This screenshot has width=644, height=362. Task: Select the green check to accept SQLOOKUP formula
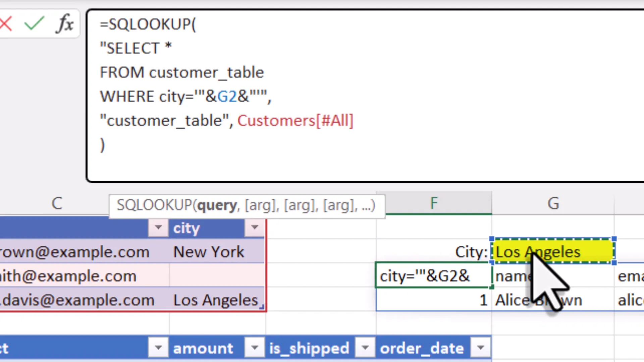tap(34, 23)
